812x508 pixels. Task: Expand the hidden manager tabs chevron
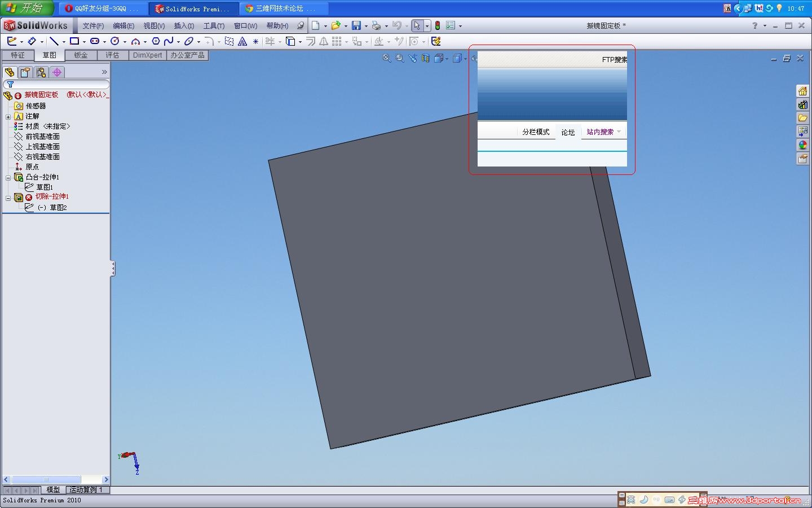(104, 72)
